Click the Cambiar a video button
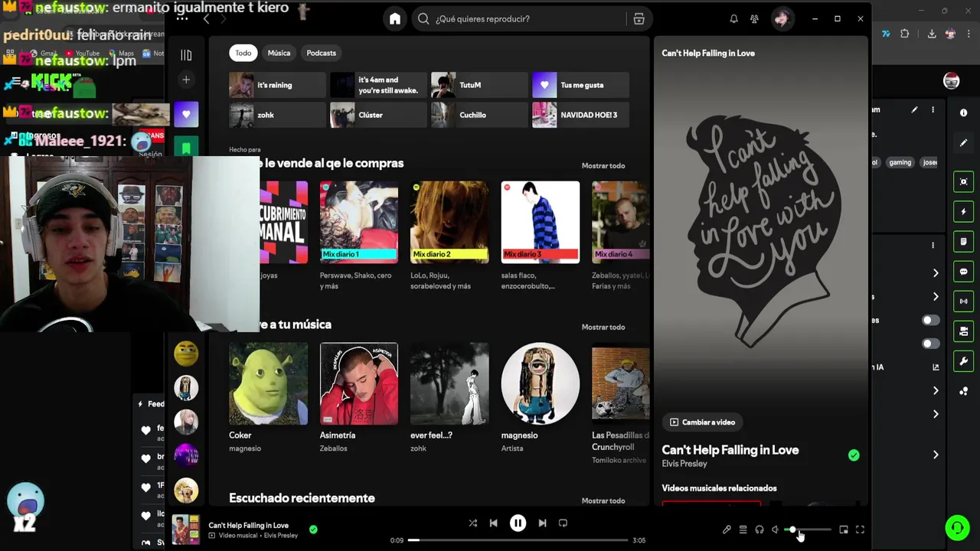980x551 pixels. [x=702, y=422]
